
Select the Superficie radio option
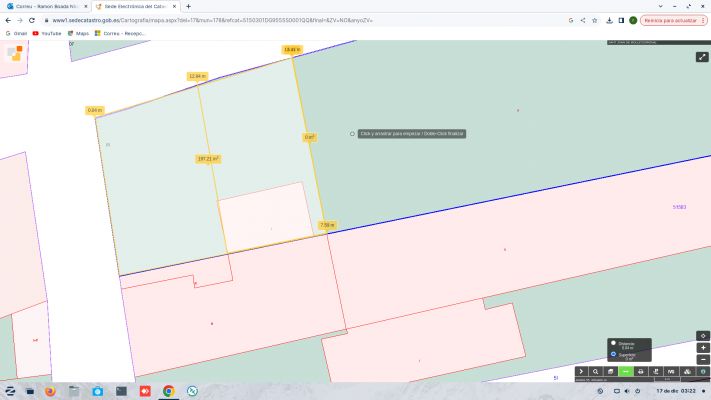coord(613,354)
